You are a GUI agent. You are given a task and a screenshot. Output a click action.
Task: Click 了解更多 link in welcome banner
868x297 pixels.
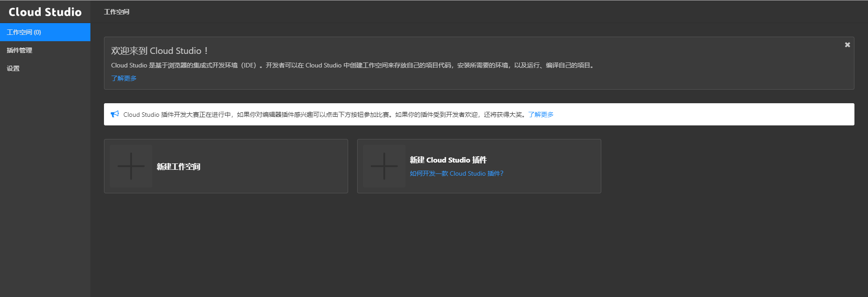click(x=124, y=78)
